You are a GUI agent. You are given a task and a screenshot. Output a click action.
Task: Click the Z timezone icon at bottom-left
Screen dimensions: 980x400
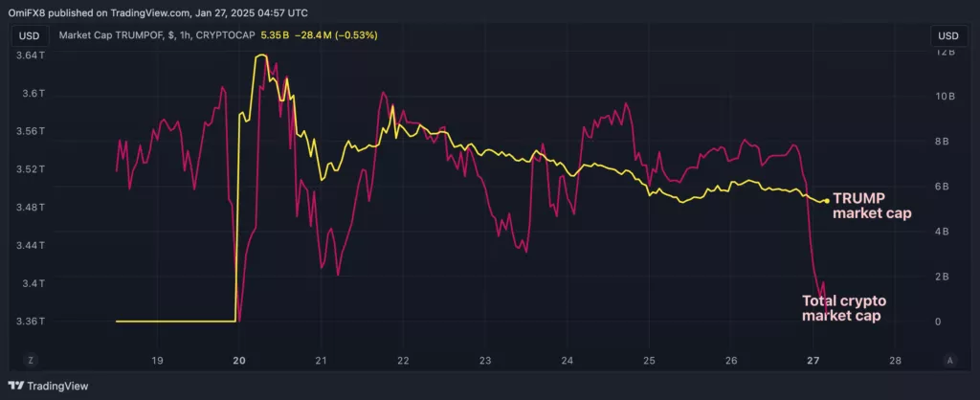tap(29, 360)
